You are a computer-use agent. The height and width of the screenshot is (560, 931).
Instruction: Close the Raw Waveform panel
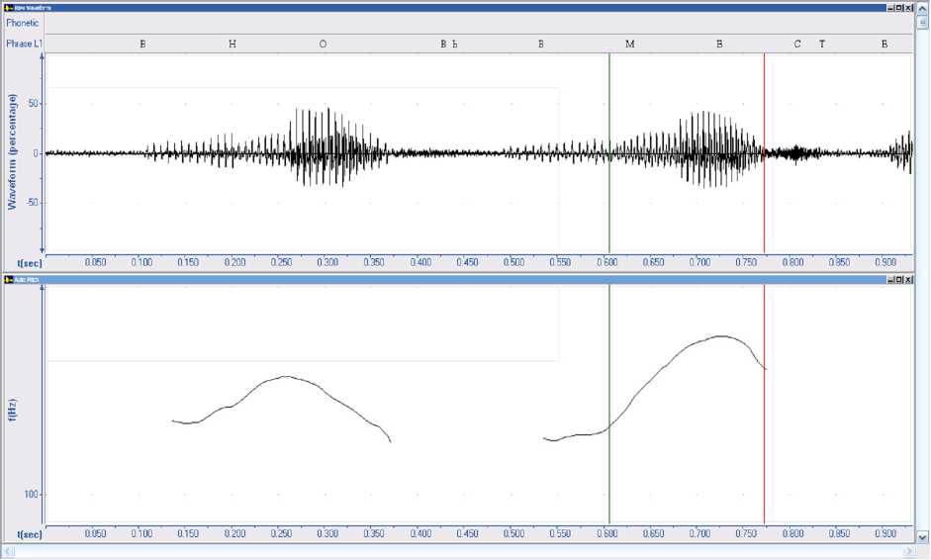tap(908, 6)
